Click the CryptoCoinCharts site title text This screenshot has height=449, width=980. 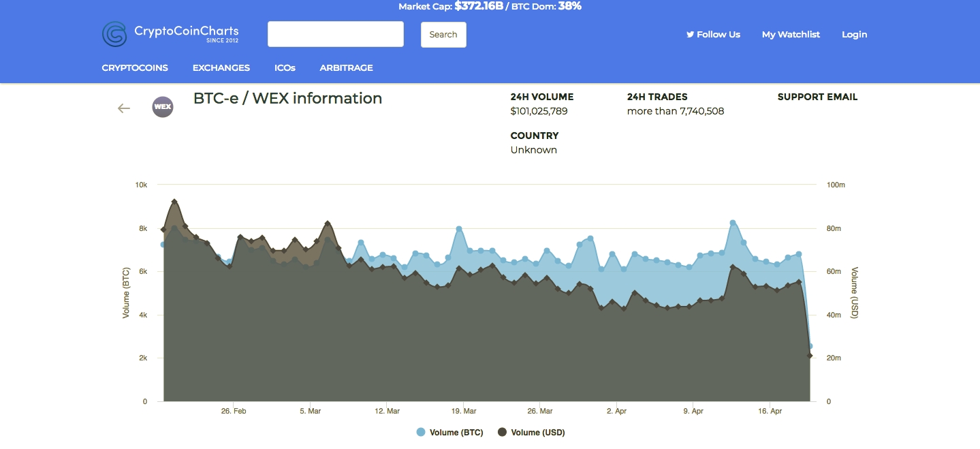pos(187,31)
